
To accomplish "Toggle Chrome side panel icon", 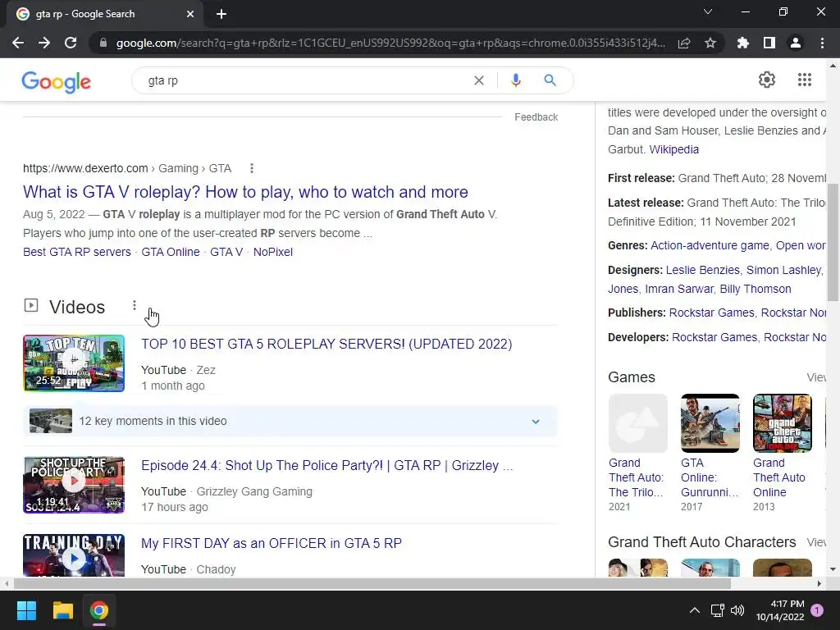I will pyautogui.click(x=769, y=43).
